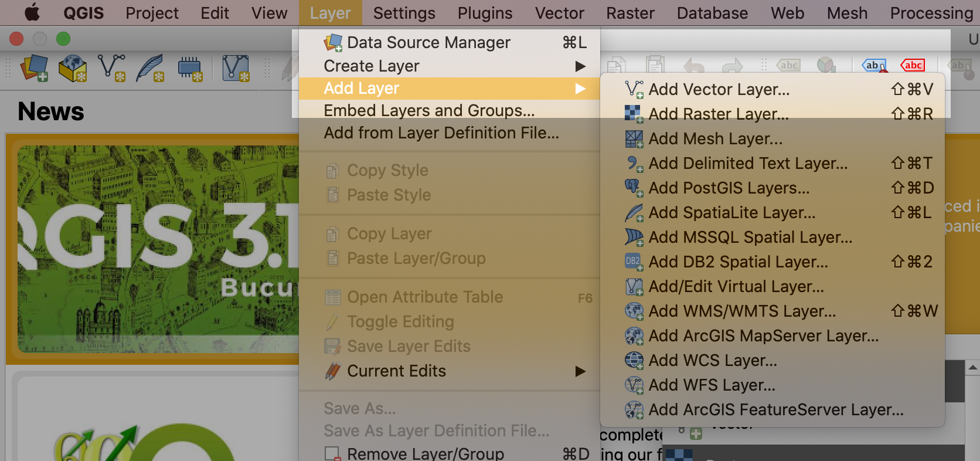The height and width of the screenshot is (461, 980).
Task: Open the View menu
Action: [270, 13]
